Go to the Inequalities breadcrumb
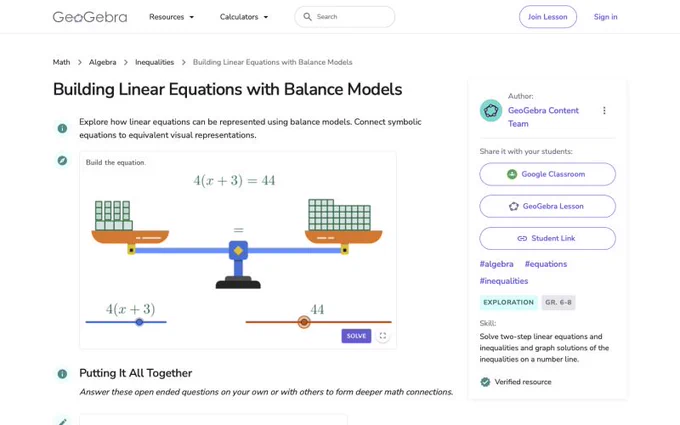The width and height of the screenshot is (680, 425). [154, 62]
